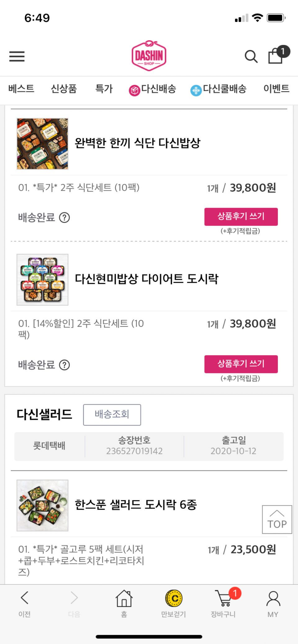
Task: Tap the DASHIN SHOP logo
Action: [149, 56]
